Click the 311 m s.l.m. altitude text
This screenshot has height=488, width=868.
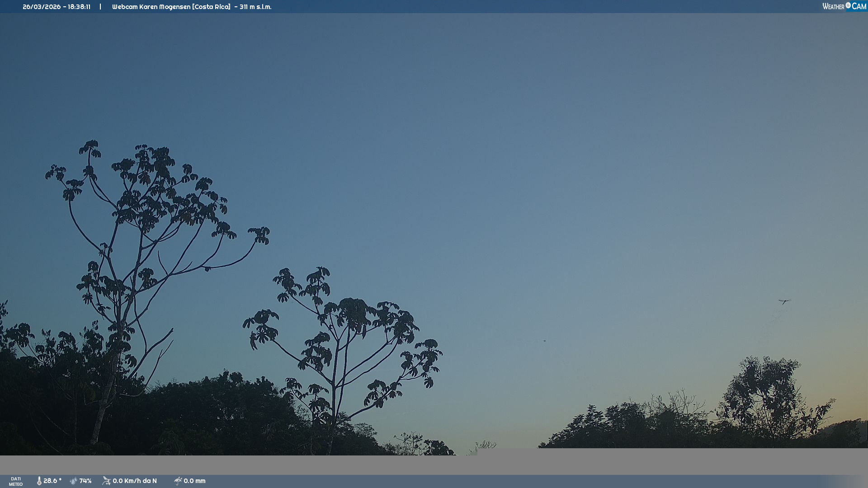[x=255, y=7]
